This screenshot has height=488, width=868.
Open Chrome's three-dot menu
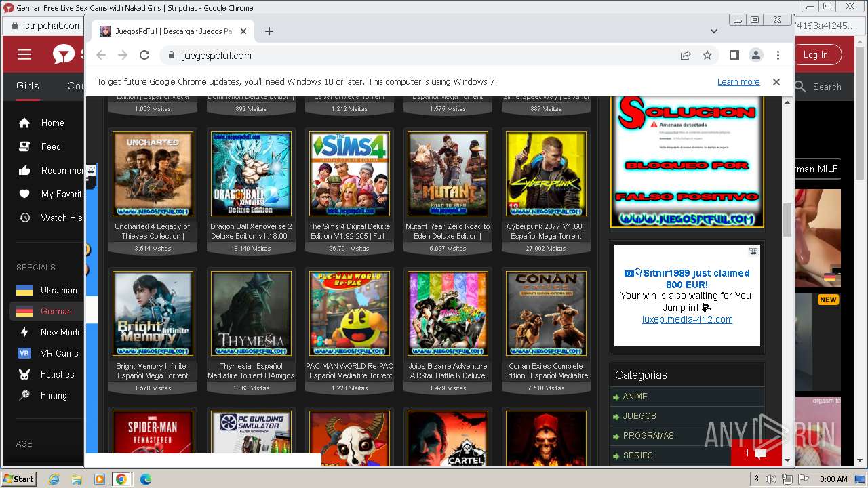pyautogui.click(x=778, y=55)
